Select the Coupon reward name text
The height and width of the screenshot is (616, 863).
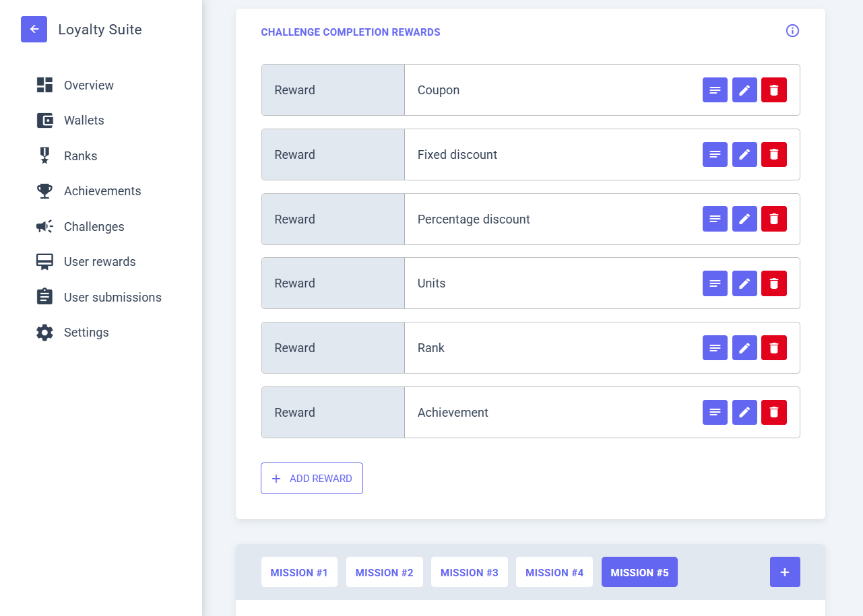[x=439, y=90]
